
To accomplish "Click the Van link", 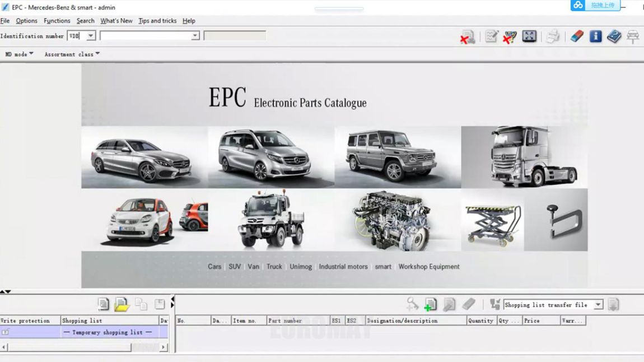I will [254, 267].
